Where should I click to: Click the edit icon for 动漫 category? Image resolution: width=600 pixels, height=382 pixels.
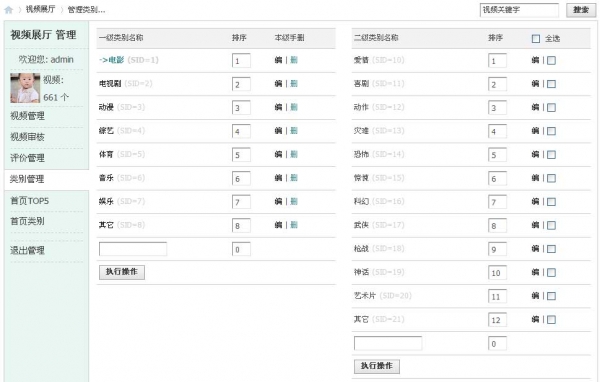click(278, 107)
